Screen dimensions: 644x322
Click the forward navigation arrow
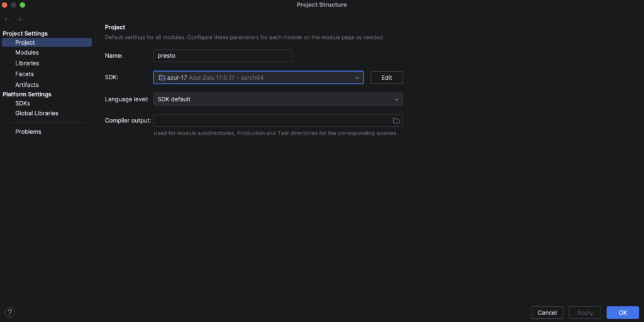[x=19, y=19]
